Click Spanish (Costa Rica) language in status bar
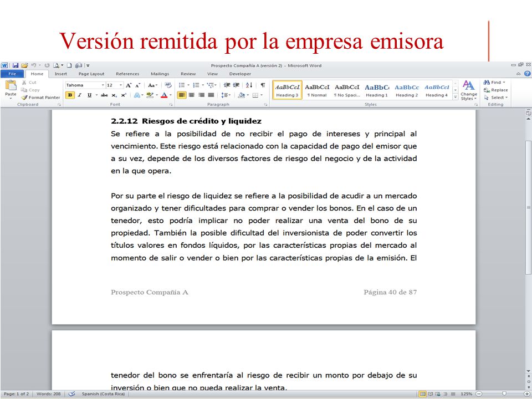The image size is (532, 399). click(103, 394)
